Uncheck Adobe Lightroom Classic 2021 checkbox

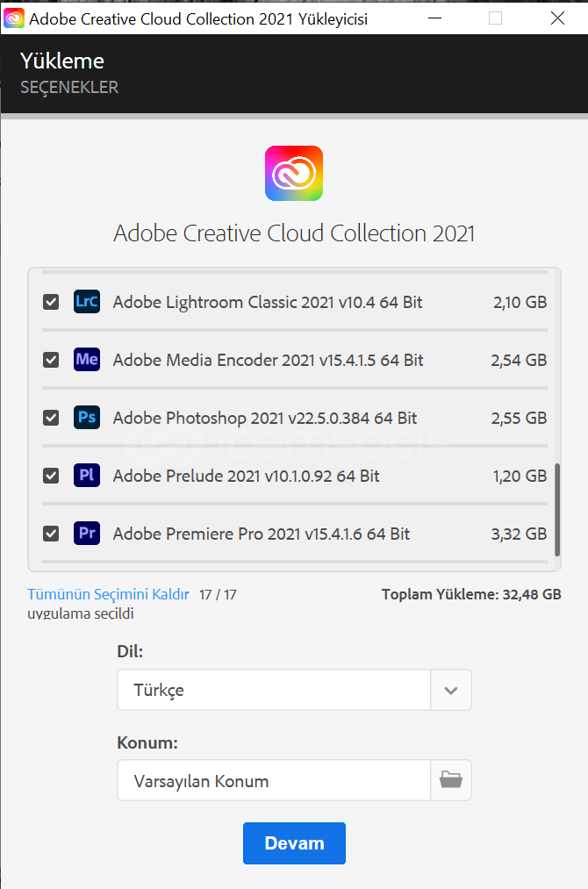[x=51, y=302]
